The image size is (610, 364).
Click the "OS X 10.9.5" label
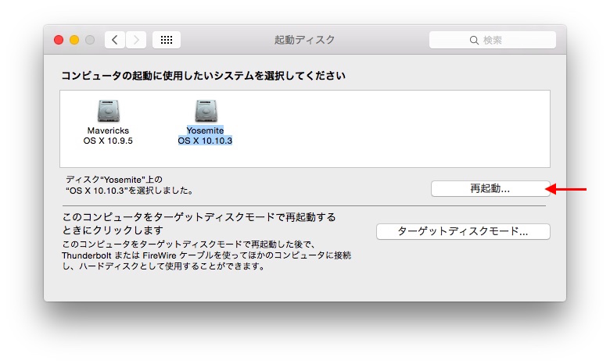click(108, 141)
